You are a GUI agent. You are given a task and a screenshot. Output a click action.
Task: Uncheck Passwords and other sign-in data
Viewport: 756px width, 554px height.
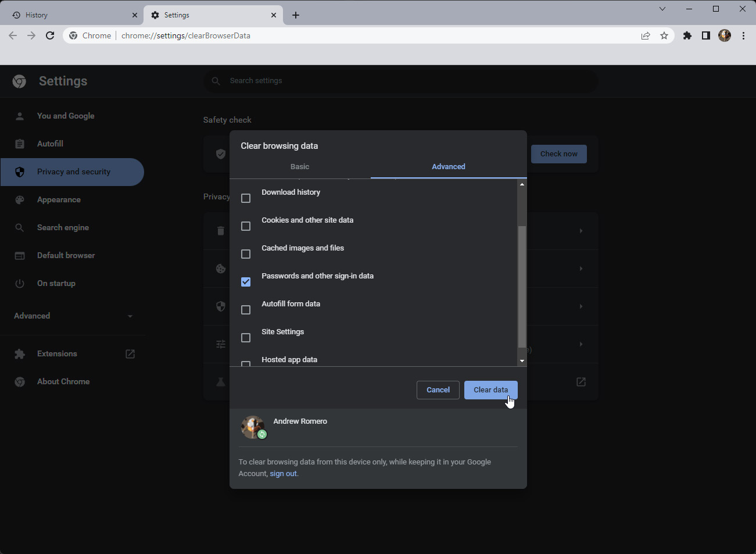pyautogui.click(x=246, y=282)
